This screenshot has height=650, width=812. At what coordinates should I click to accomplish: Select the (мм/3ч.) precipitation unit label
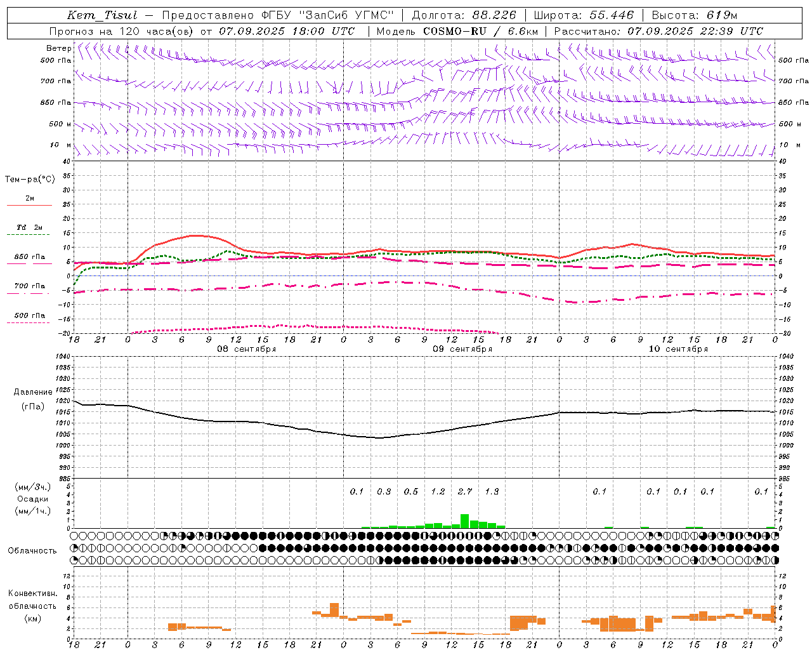pos(33,487)
